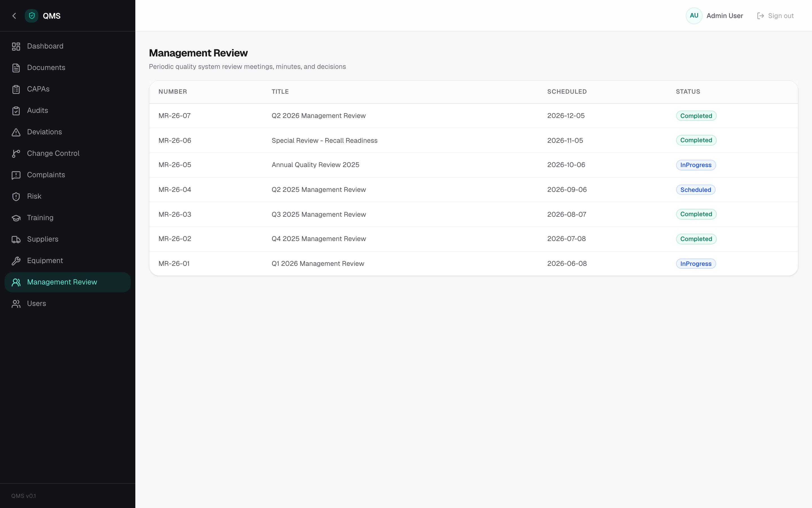Open record MR-26-01
Screen dimensions: 812x508
(473, 264)
